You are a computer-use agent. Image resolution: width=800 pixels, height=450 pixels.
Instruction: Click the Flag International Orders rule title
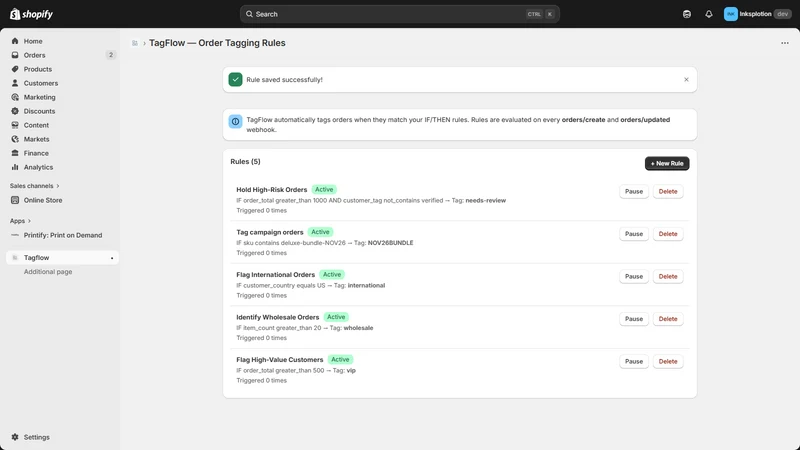[x=276, y=274]
